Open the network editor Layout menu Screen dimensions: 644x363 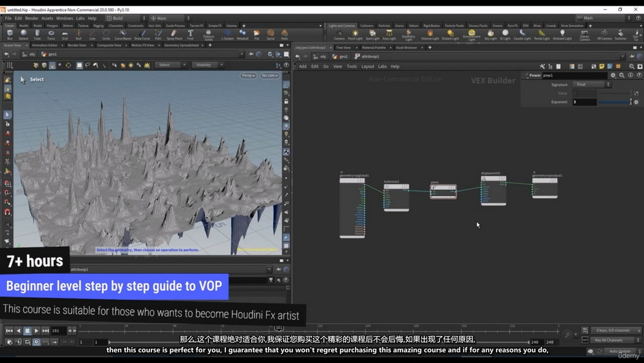tap(368, 66)
